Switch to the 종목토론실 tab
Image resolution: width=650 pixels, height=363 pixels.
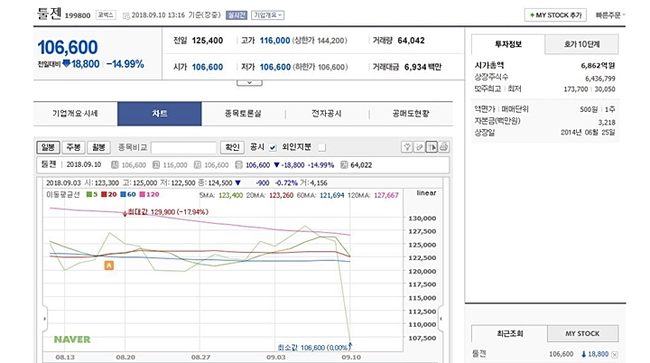point(243,114)
